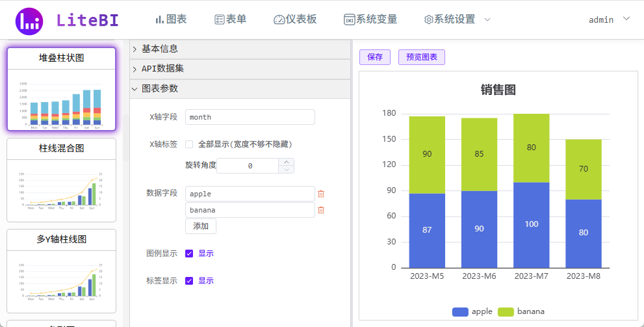Collapse the 图表参数 section
This screenshot has height=327, width=644.
(160, 89)
